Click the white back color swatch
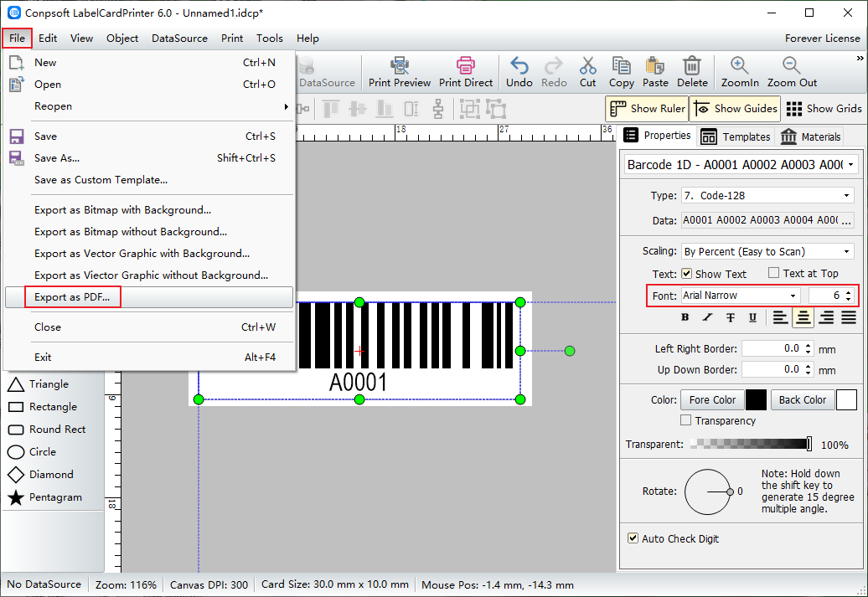This screenshot has width=868, height=597. click(x=846, y=400)
